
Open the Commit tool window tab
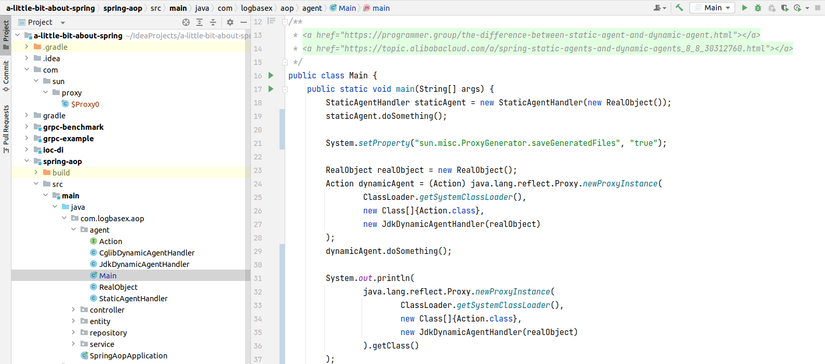coord(5,77)
